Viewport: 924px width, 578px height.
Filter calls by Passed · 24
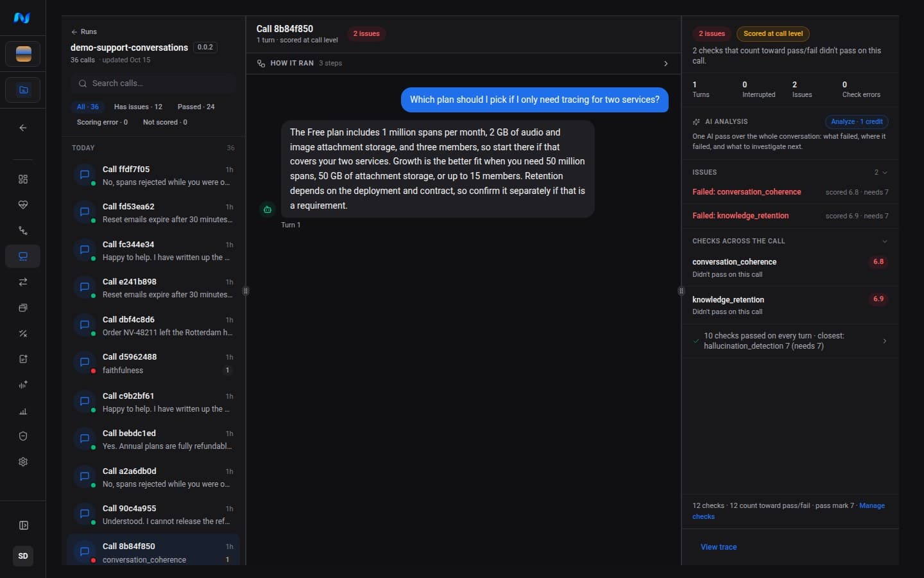coord(196,107)
